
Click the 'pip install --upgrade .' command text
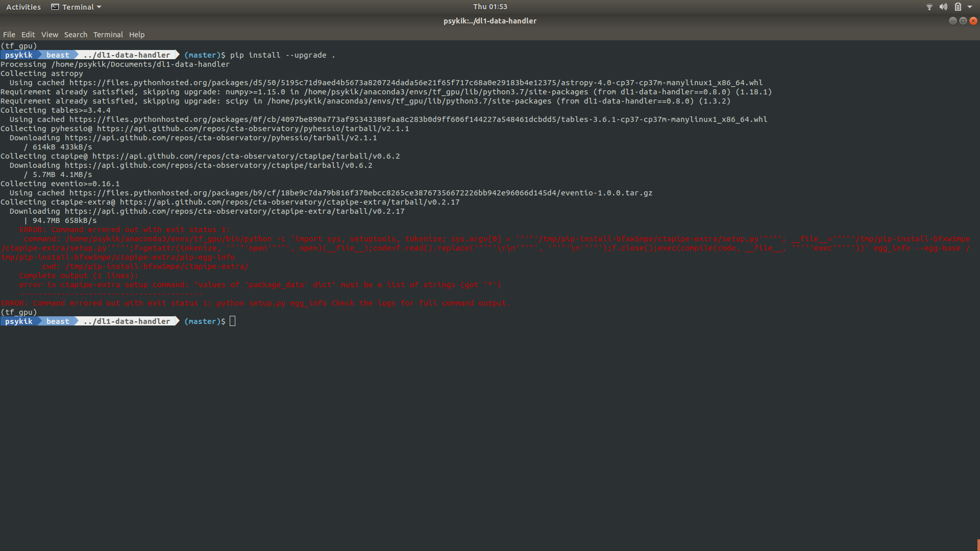282,55
